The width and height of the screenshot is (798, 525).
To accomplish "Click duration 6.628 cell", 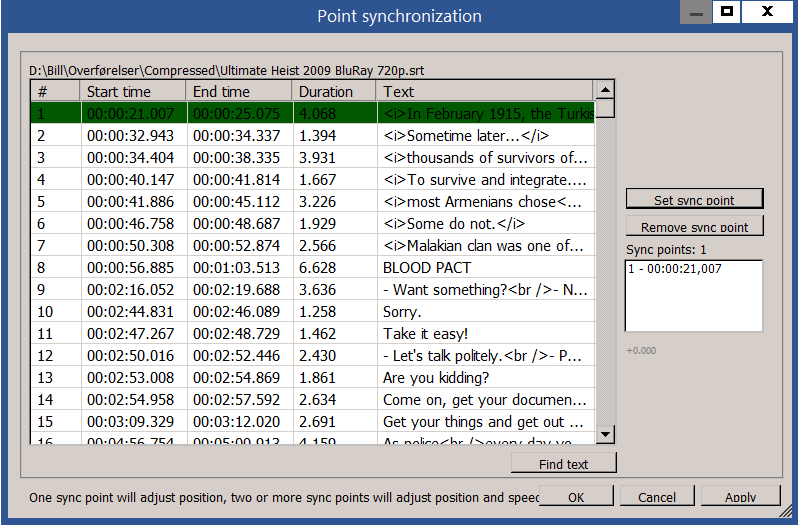I will (335, 268).
